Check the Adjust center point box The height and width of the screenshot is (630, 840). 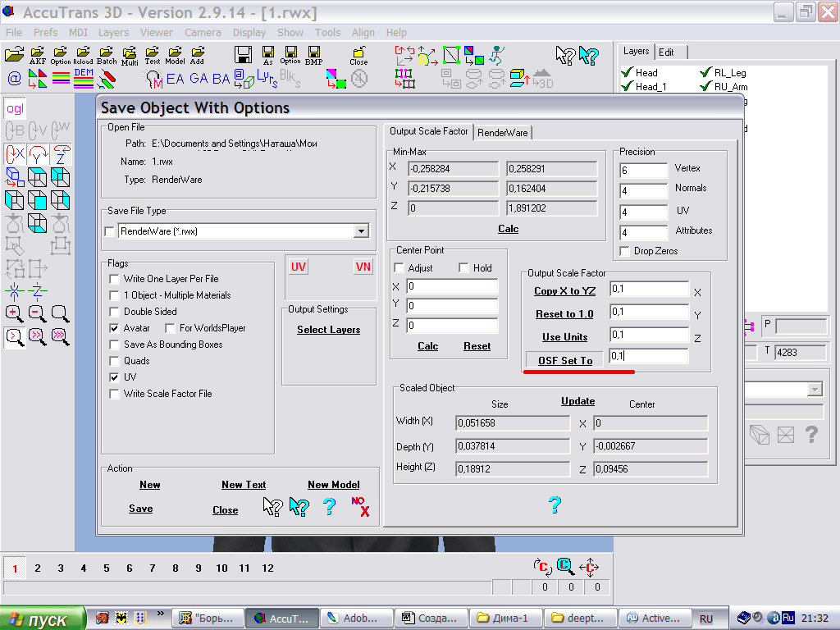399,268
